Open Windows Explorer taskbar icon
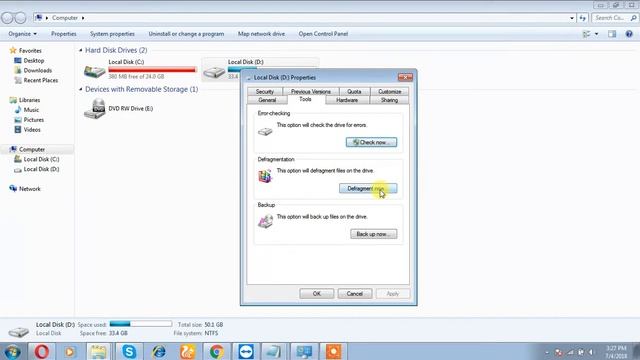 click(x=98, y=351)
